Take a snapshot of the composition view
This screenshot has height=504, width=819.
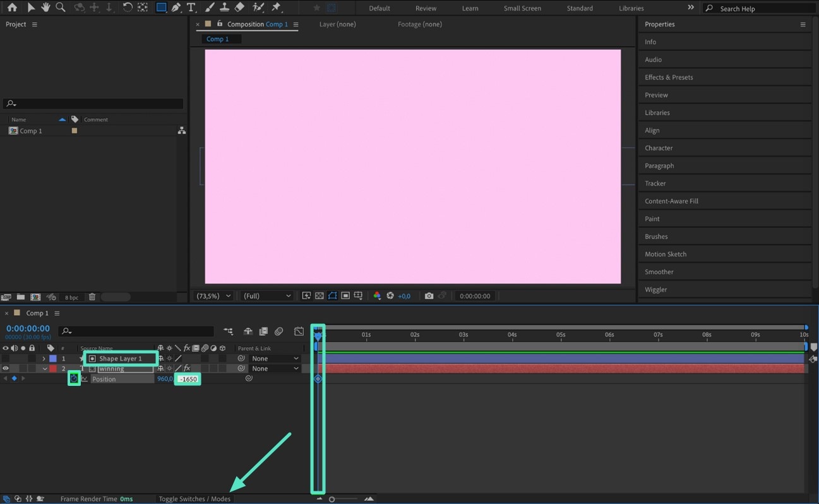point(429,296)
